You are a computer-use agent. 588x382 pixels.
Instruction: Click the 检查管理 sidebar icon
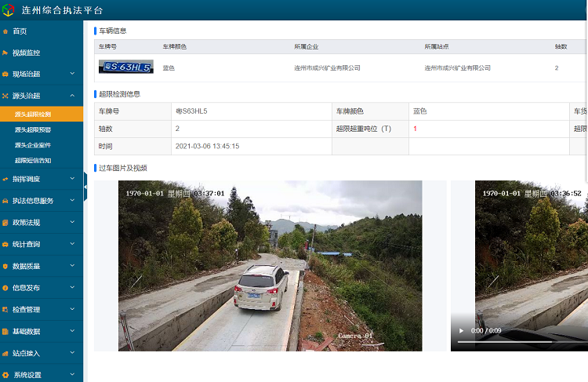6,310
